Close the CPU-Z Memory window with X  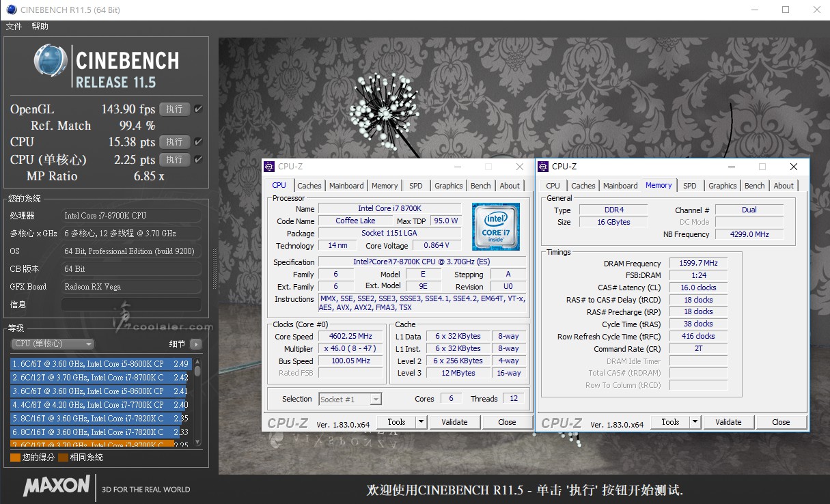click(x=794, y=167)
